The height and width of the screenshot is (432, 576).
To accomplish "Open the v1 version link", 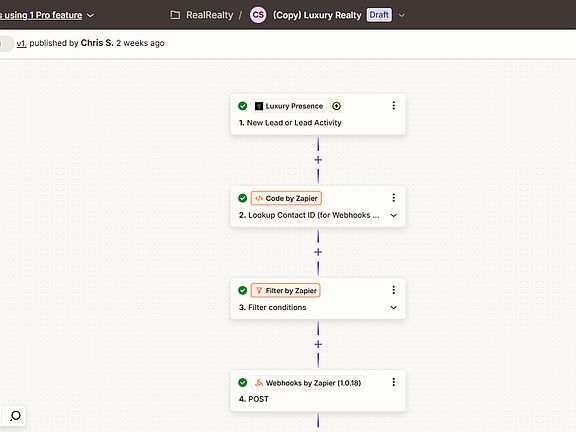I will [x=22, y=43].
